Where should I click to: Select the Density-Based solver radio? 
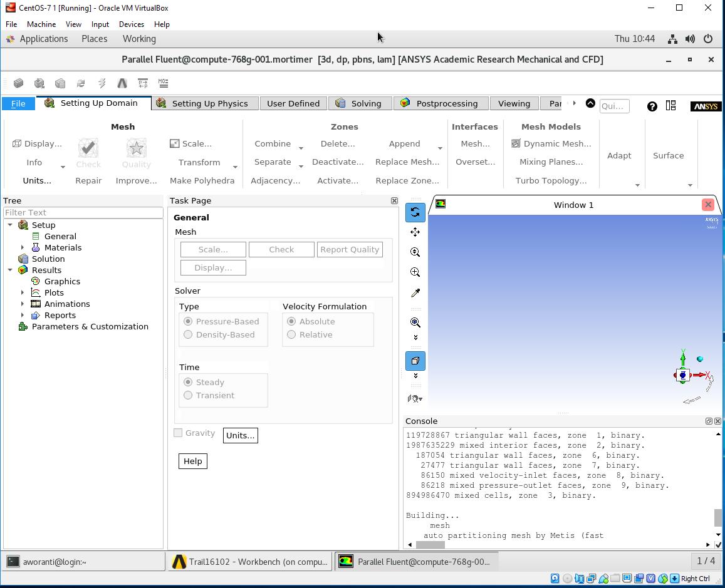[188, 334]
